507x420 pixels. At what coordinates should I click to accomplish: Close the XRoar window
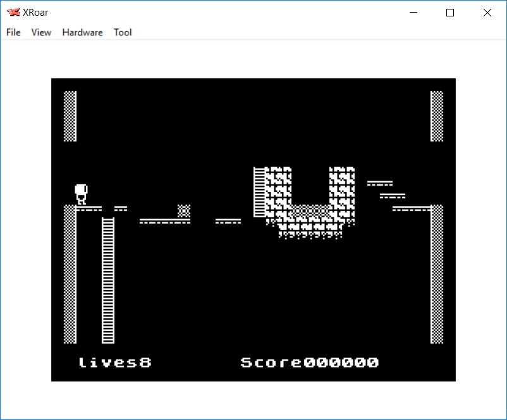tap(487, 13)
